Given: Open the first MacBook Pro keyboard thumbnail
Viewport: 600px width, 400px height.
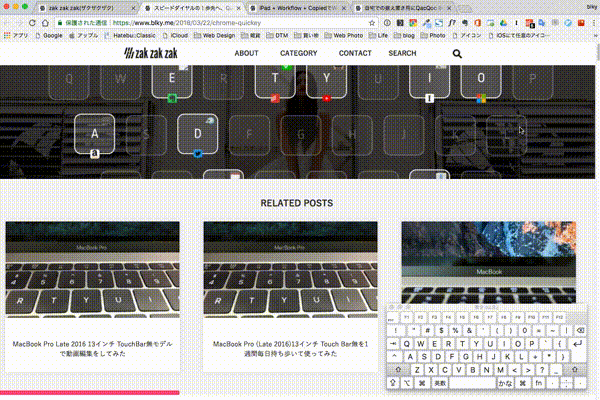Looking at the screenshot, I should [92, 270].
